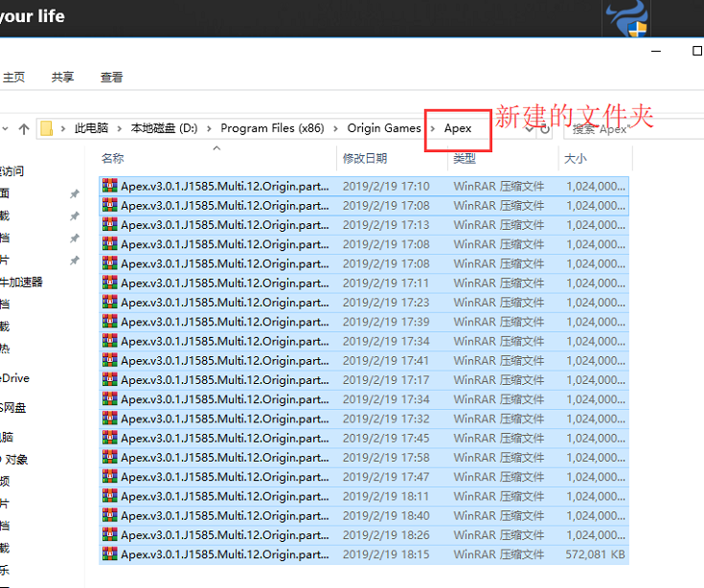704x588 pixels.
Task: Focus the 搜索"Apex" search box
Action: pos(634,129)
